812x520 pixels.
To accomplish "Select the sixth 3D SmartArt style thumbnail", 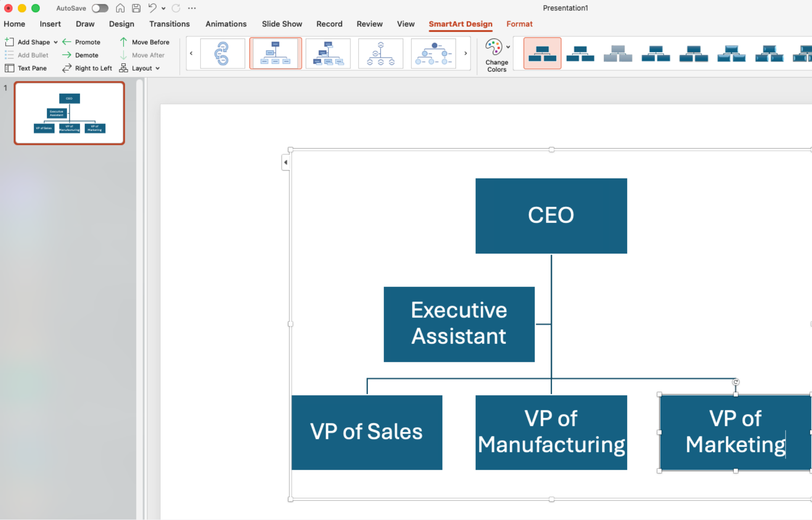I will (x=731, y=53).
